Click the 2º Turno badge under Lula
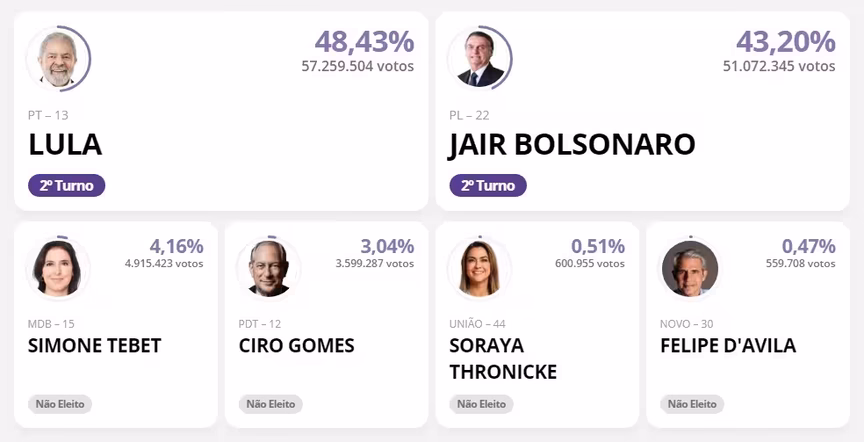 pyautogui.click(x=66, y=185)
